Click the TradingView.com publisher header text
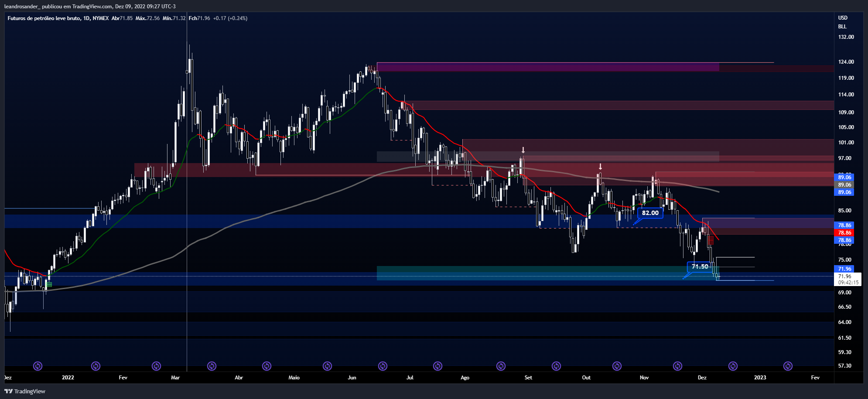Viewport: 868px width, 399px height. tap(89, 7)
